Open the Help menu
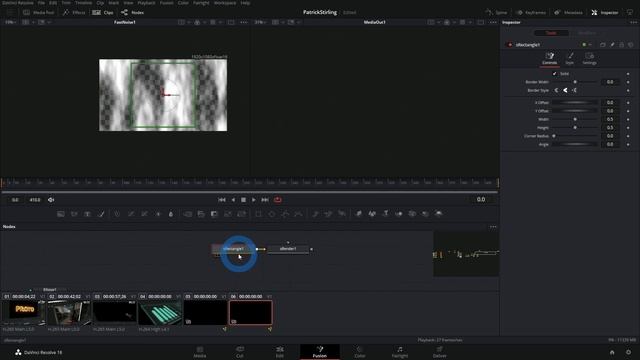 245,2
